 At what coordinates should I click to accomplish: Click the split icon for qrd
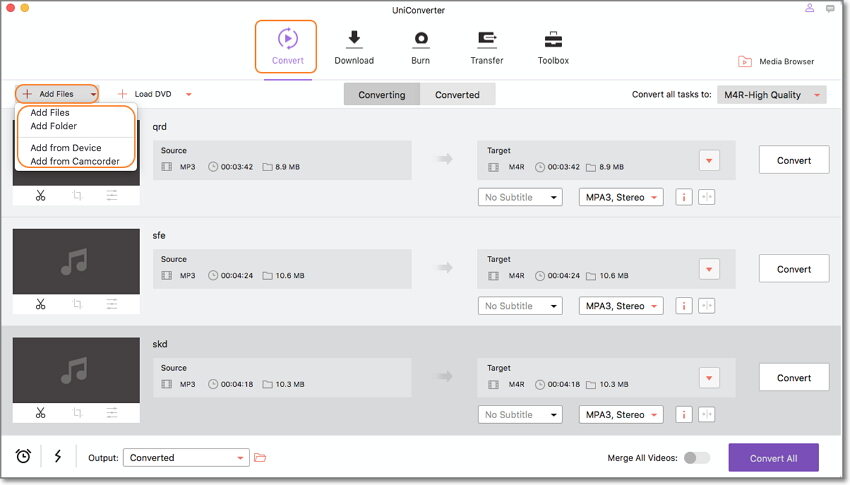tap(706, 197)
